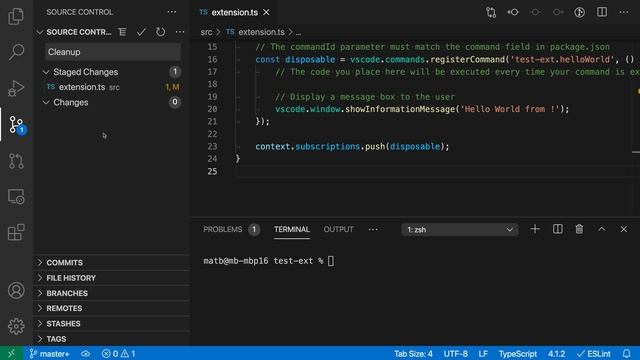
Task: Toggle file blame annotations icon
Action: pyautogui.click(x=579, y=12)
